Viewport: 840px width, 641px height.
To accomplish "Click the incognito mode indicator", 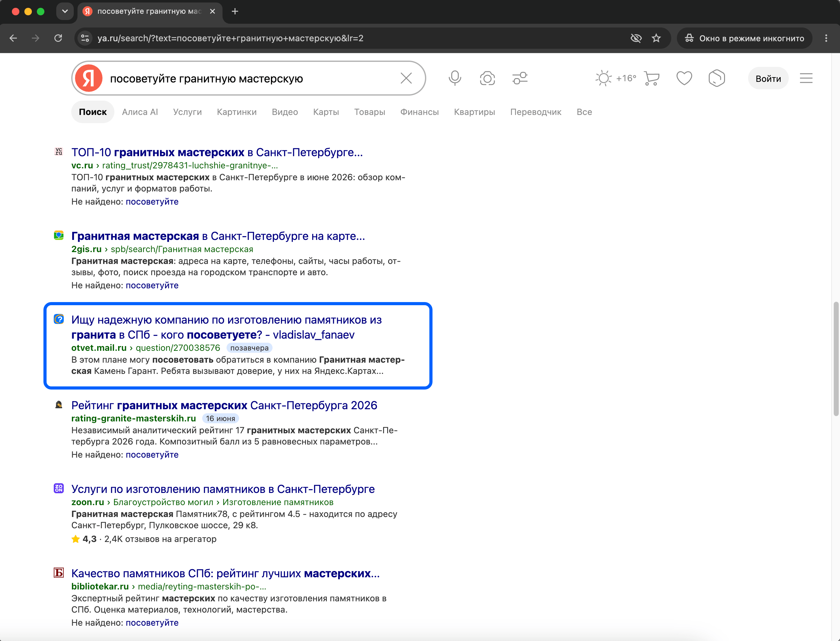I will (744, 38).
